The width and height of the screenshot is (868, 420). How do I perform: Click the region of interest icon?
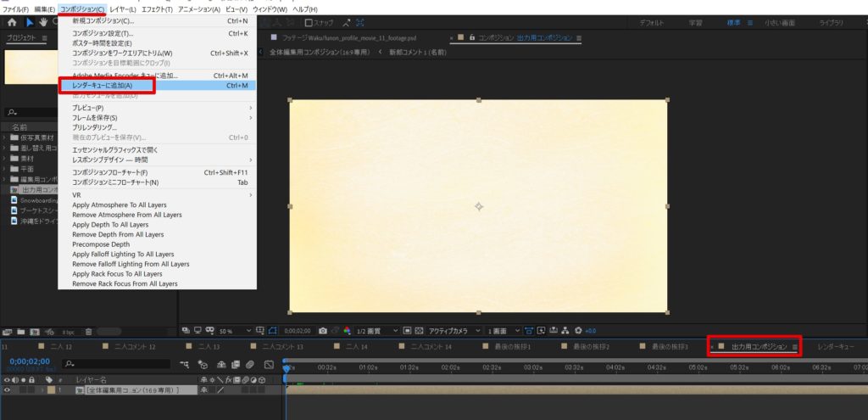(x=272, y=330)
